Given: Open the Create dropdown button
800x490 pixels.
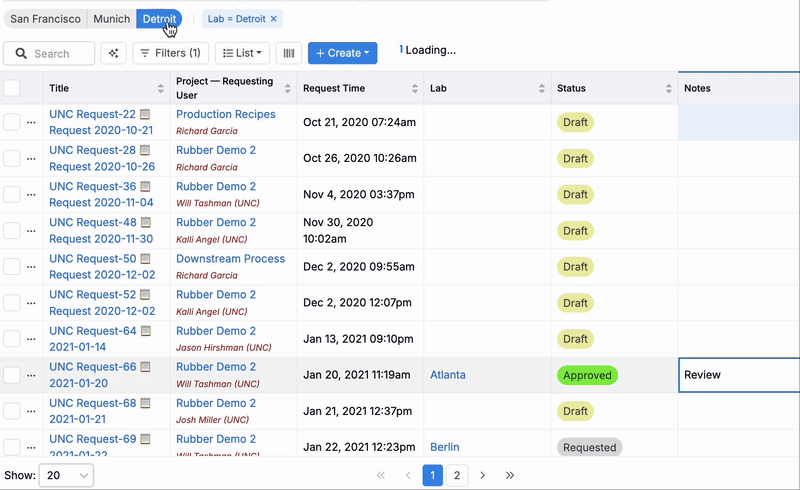Looking at the screenshot, I should coord(342,53).
